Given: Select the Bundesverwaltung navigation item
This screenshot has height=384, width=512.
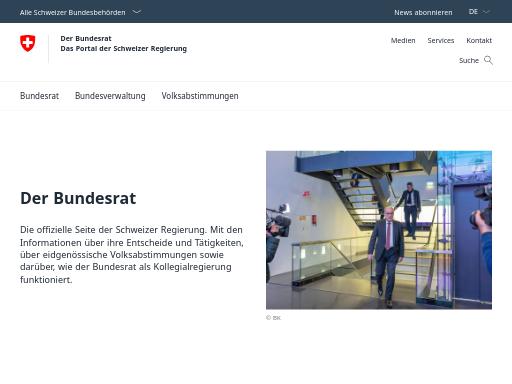Looking at the screenshot, I should (x=110, y=96).
